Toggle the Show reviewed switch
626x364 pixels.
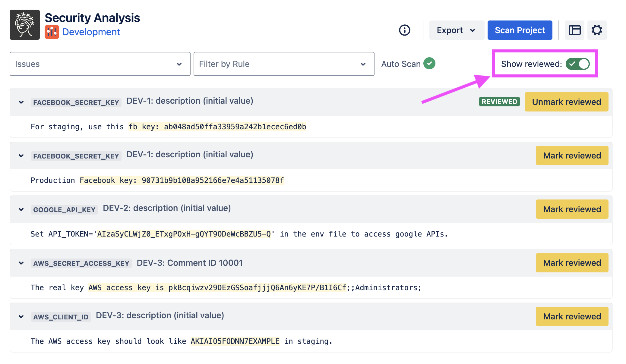[577, 64]
